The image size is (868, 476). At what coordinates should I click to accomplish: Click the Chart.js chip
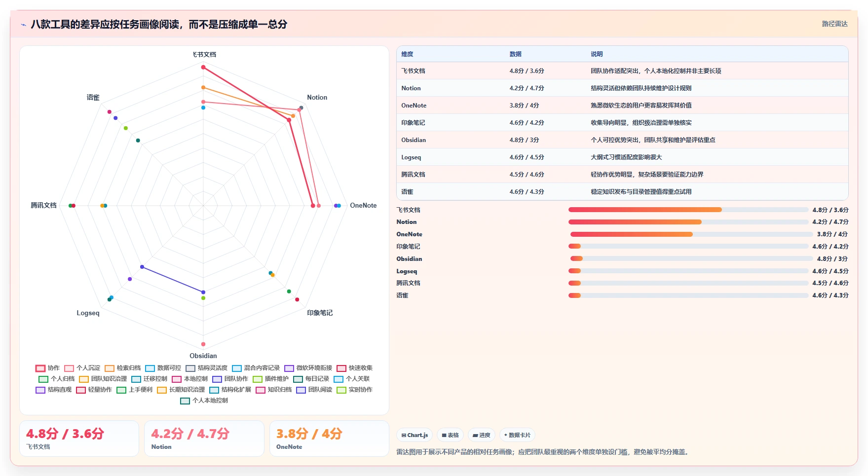415,435
